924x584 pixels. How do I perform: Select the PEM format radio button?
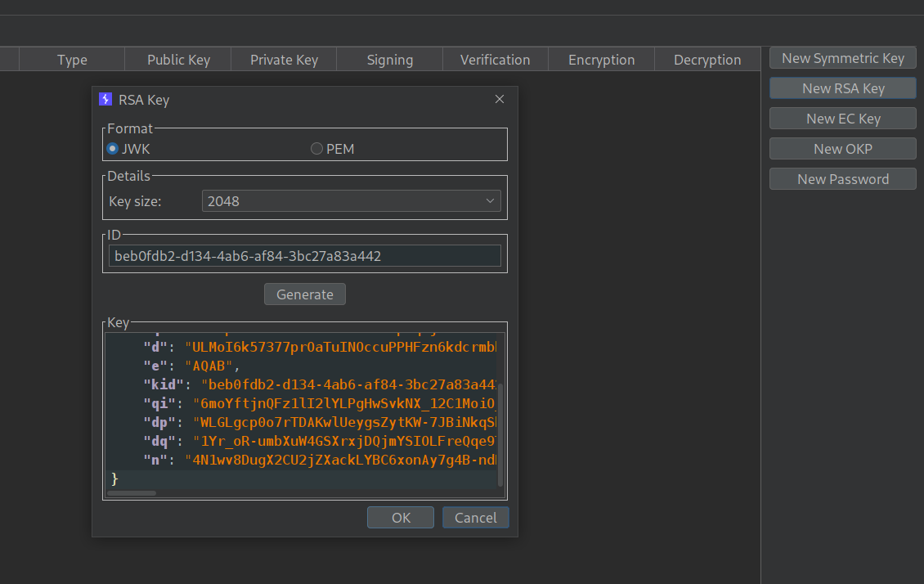(316, 149)
